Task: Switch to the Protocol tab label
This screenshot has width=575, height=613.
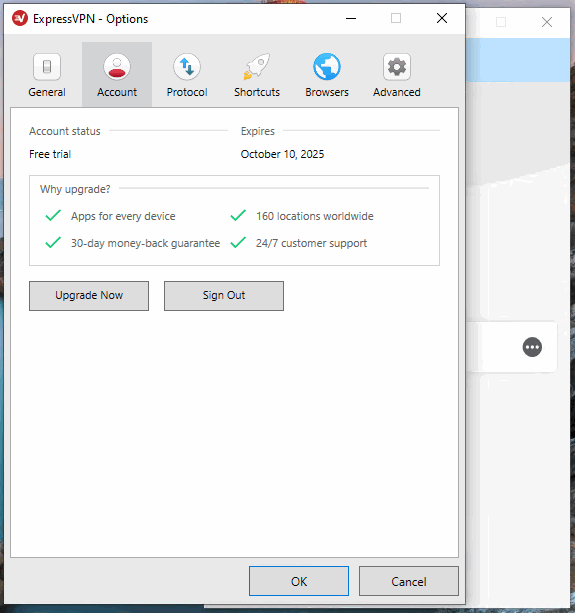Action: coord(187,92)
